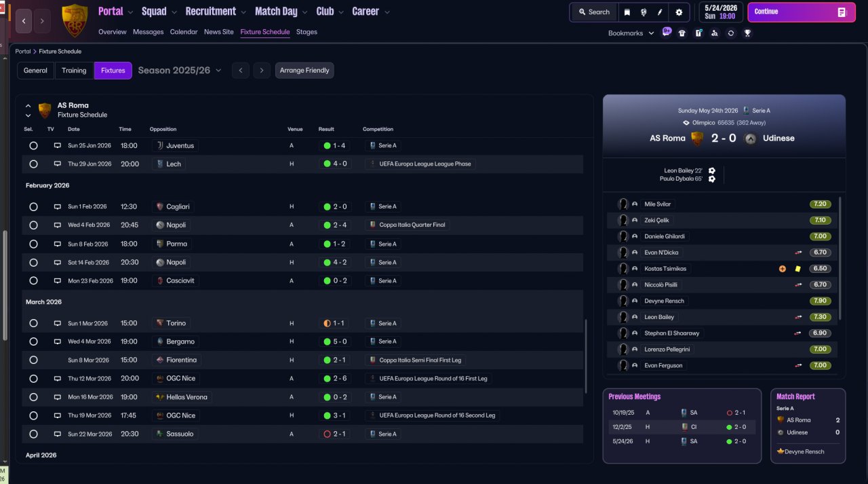This screenshot has width=868, height=484.
Task: Open the world globe icon in top toolbar
Action: (644, 12)
